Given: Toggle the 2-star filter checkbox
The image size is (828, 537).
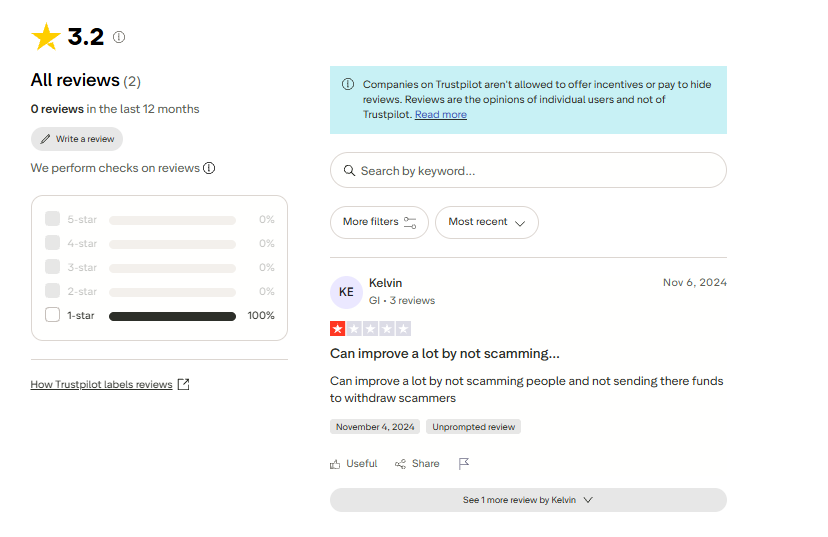Looking at the screenshot, I should pyautogui.click(x=52, y=291).
